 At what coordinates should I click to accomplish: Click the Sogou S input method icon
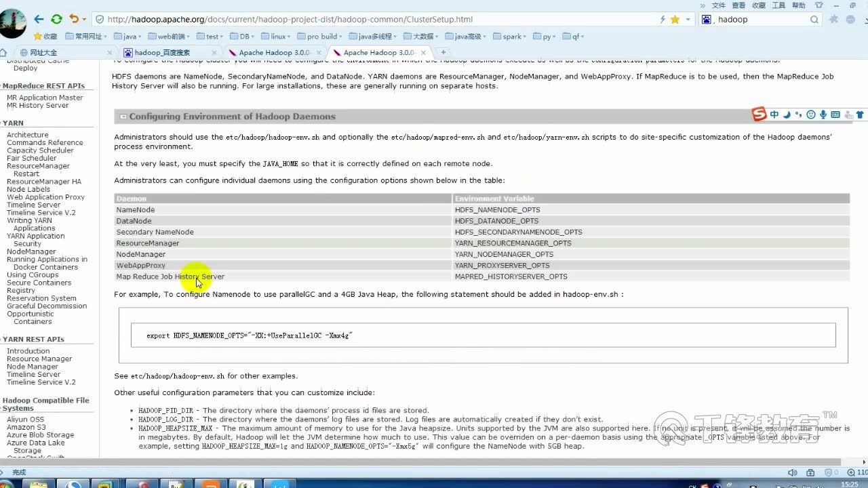(x=759, y=115)
